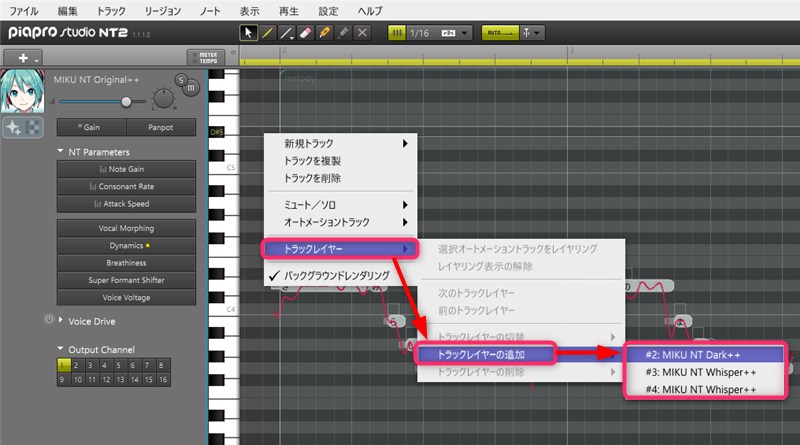Choose トラックを複製 from context menu
Image resolution: width=800 pixels, height=445 pixels.
pyautogui.click(x=341, y=161)
